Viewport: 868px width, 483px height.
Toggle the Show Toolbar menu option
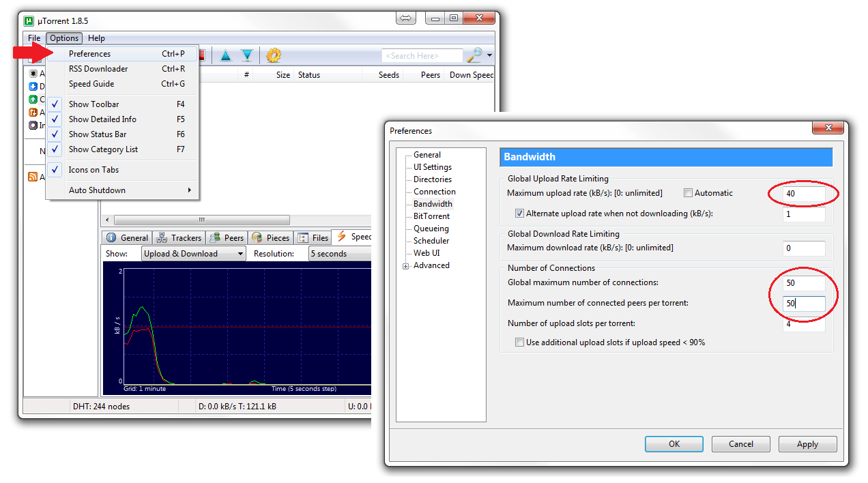pos(123,104)
